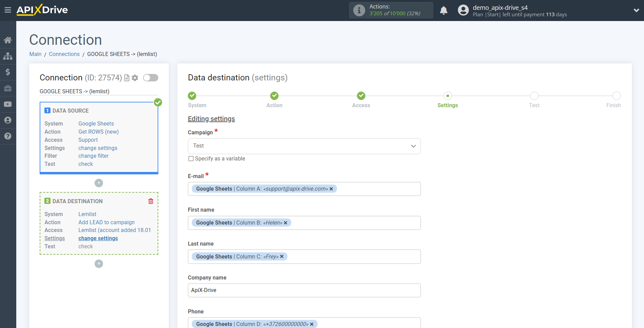
Task: Click the ApiX-Drive logo
Action: tap(42, 10)
